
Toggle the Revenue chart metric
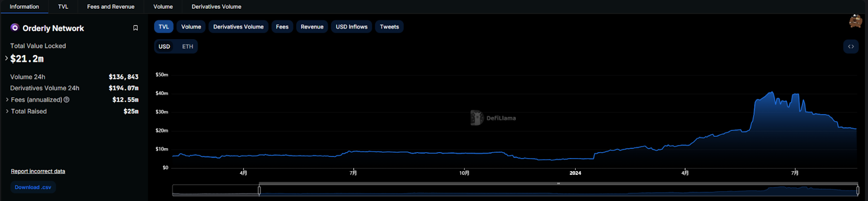312,27
